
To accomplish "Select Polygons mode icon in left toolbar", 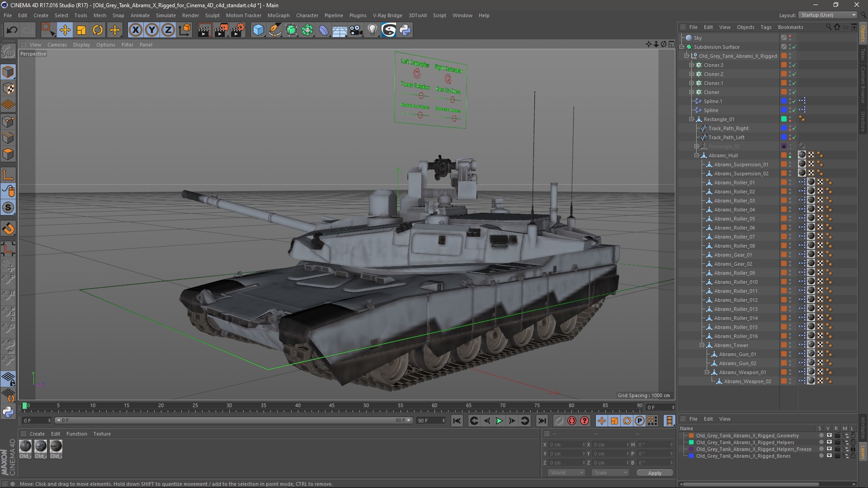I will 8,155.
